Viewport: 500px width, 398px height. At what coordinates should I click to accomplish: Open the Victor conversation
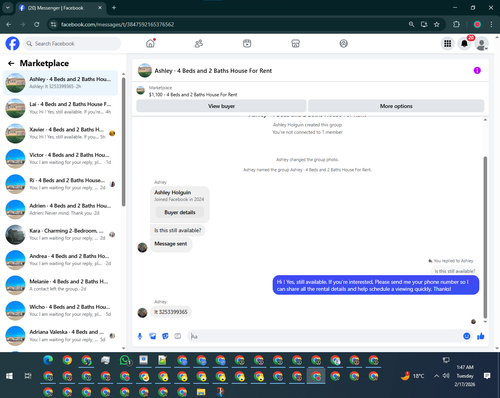(x=60, y=159)
